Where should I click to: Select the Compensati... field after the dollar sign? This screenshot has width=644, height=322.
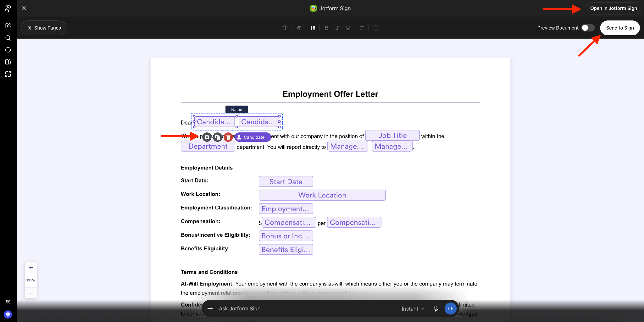click(x=289, y=222)
